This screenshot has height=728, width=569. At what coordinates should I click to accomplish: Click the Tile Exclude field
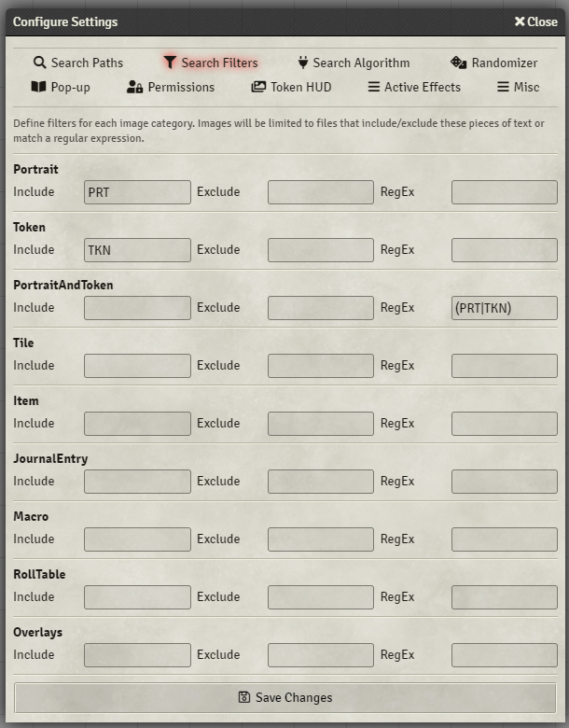click(321, 366)
